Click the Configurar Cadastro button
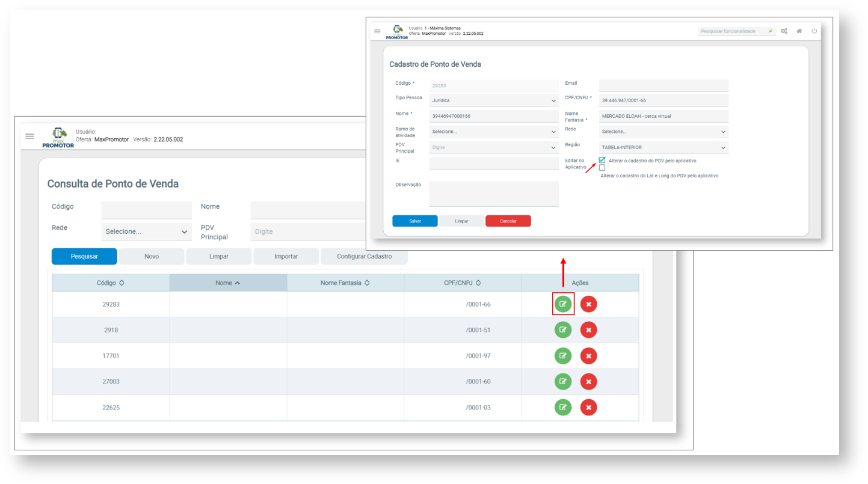Image resolution: width=868 pixels, height=484 pixels. [364, 256]
